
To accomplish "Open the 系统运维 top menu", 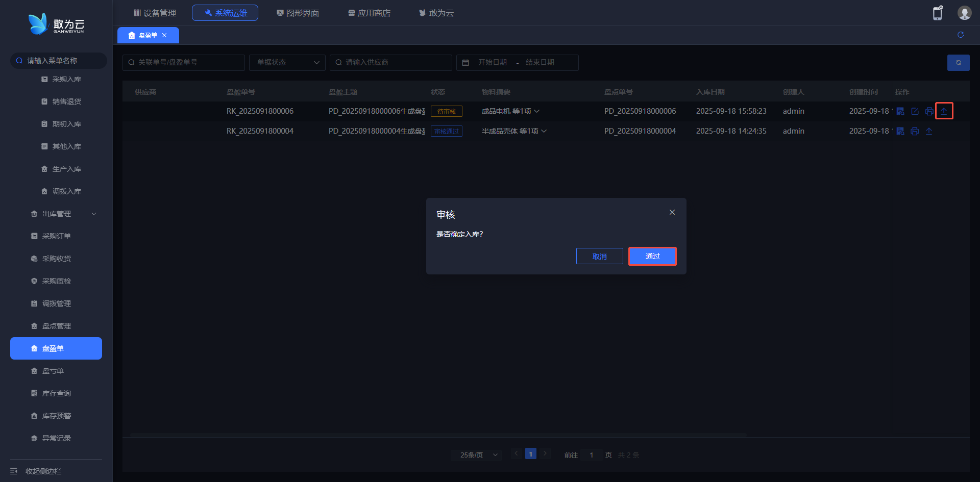I will tap(225, 13).
